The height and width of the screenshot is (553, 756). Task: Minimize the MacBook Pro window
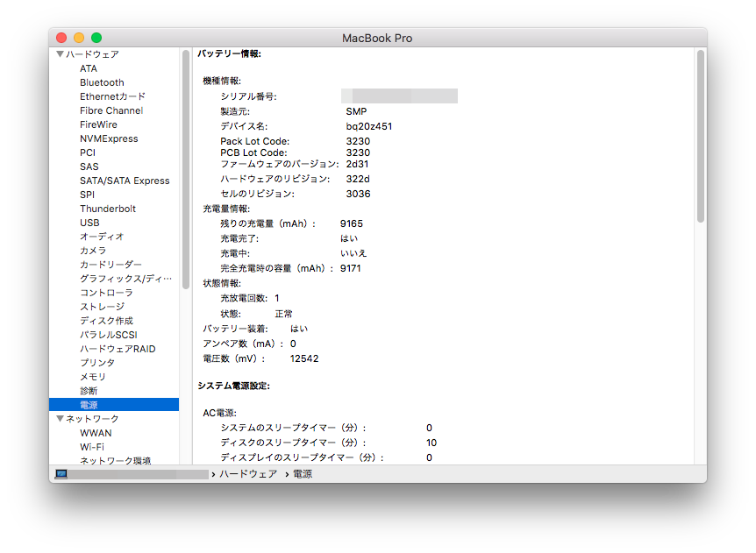pos(79,38)
